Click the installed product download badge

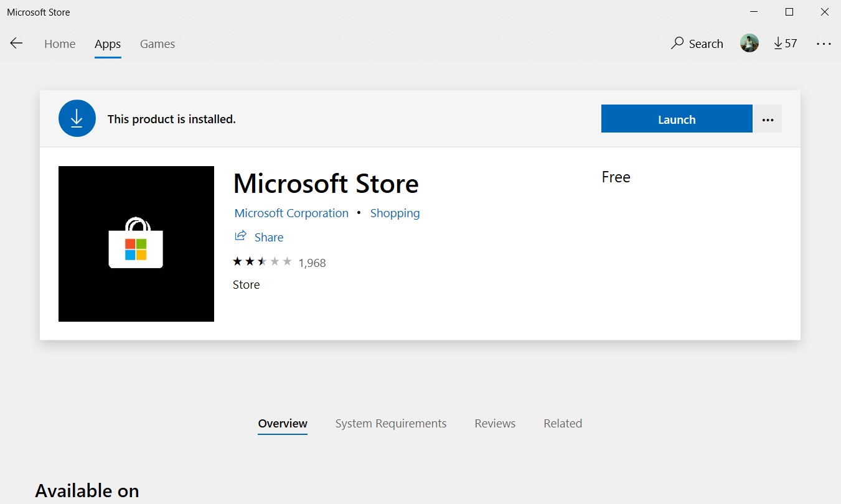(77, 118)
